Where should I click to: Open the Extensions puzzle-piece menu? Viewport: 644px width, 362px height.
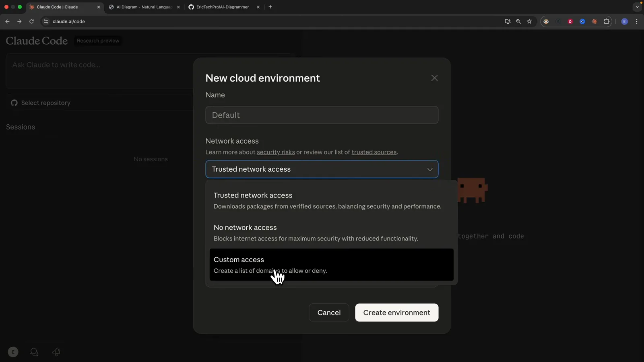point(607,21)
